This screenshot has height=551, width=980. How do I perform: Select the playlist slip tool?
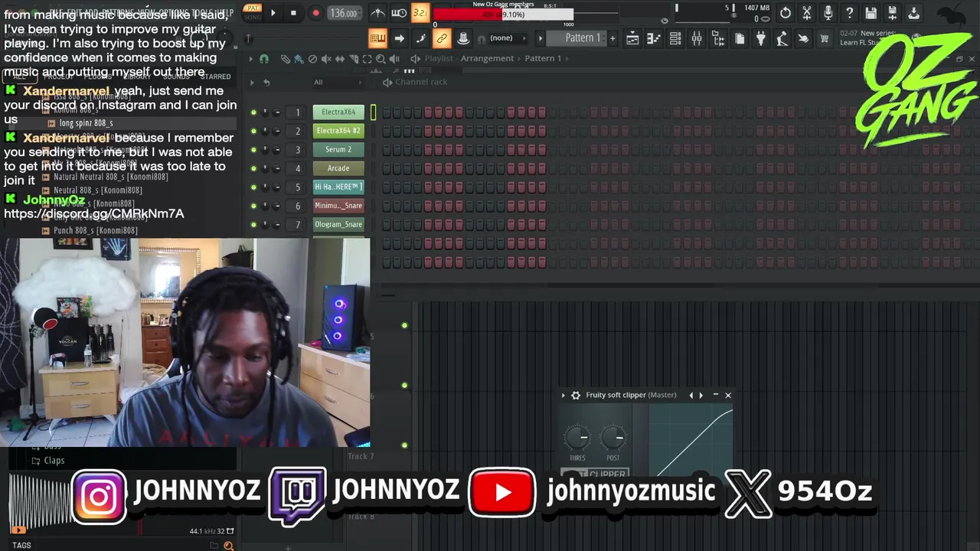340,59
